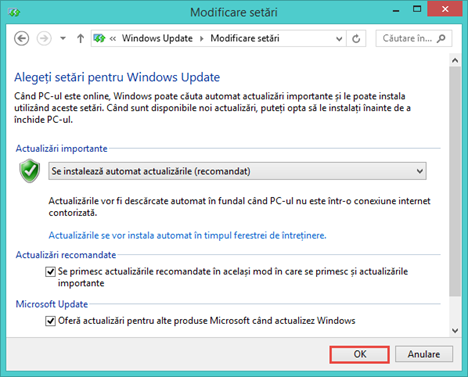This screenshot has width=468, height=377.
Task: Cancel changes with the Anulare button
Action: (x=424, y=354)
